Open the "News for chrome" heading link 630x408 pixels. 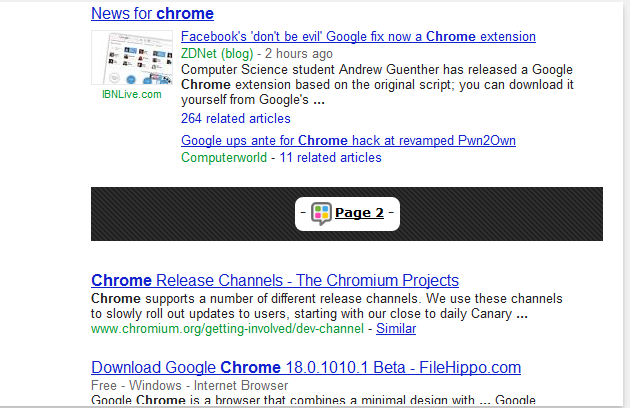pyautogui.click(x=152, y=14)
